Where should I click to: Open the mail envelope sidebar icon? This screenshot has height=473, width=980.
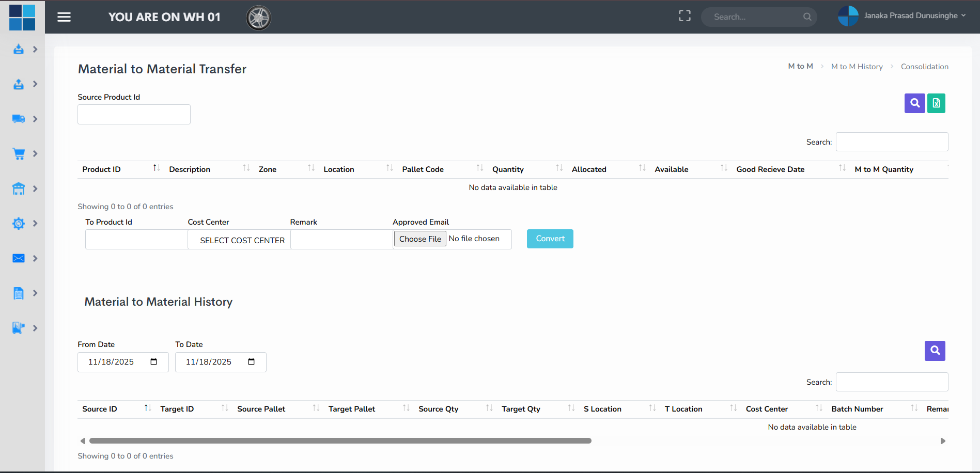(19, 258)
